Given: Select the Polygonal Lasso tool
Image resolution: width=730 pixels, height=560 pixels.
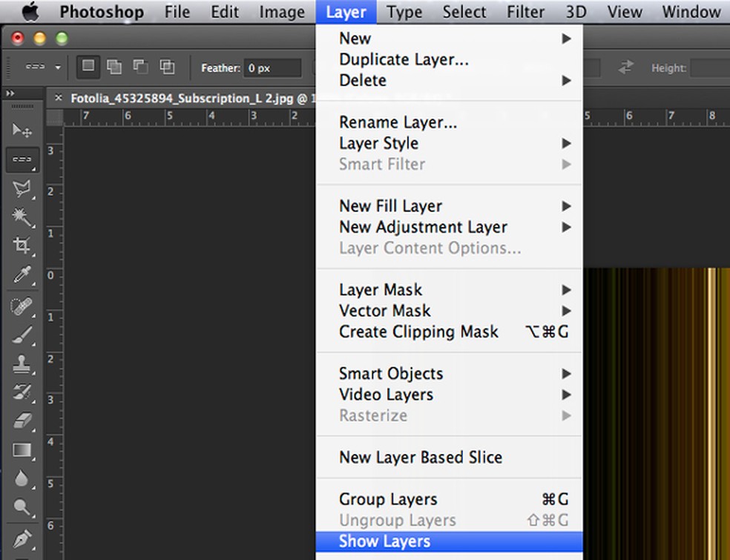Looking at the screenshot, I should (22, 189).
